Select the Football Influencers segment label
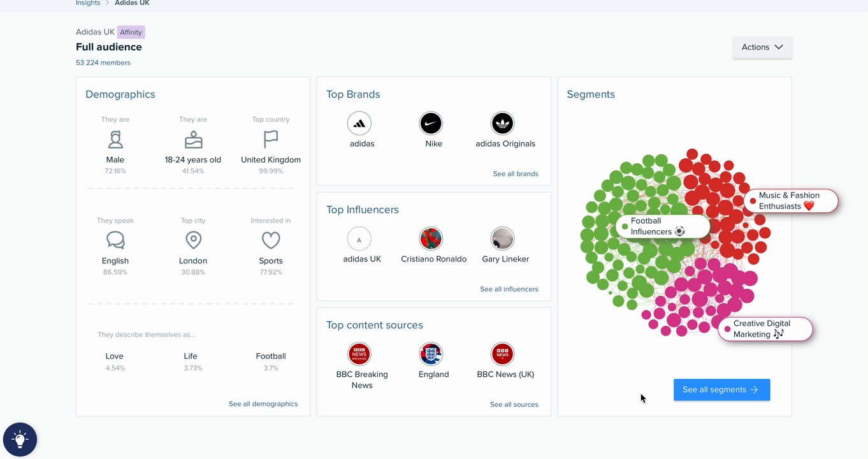The width and height of the screenshot is (868, 459). (x=663, y=226)
